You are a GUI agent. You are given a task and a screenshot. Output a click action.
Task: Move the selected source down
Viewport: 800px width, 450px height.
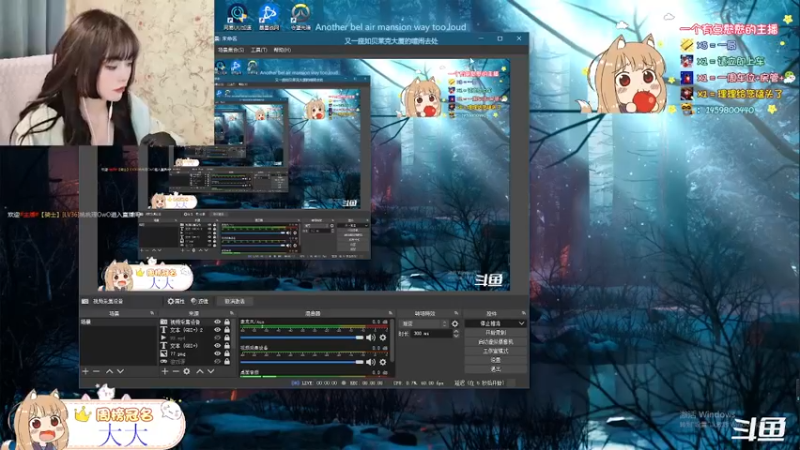click(x=211, y=371)
